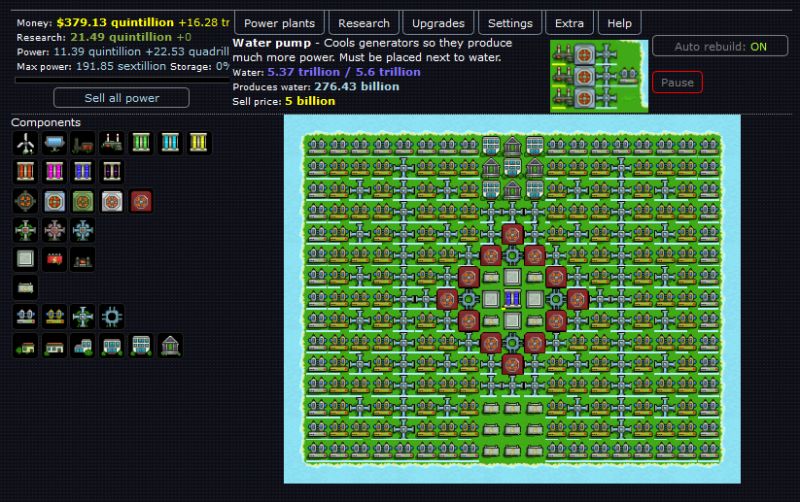The height and width of the screenshot is (502, 800).
Task: Select the small red-roof house component
Action: click(25, 346)
